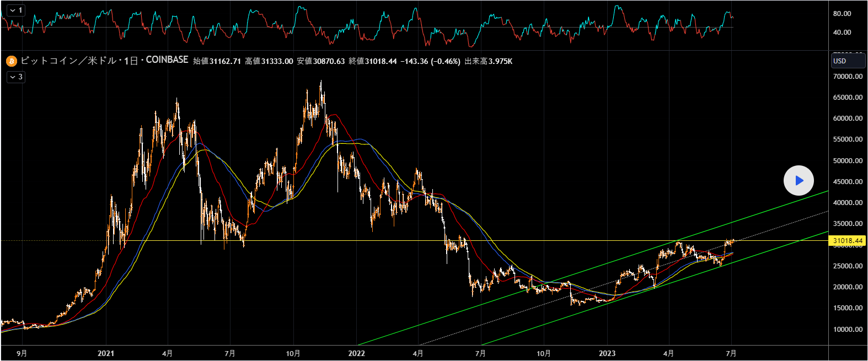Expand the collapsed indicator legend labeled 1
868x361 pixels.
coord(15,10)
